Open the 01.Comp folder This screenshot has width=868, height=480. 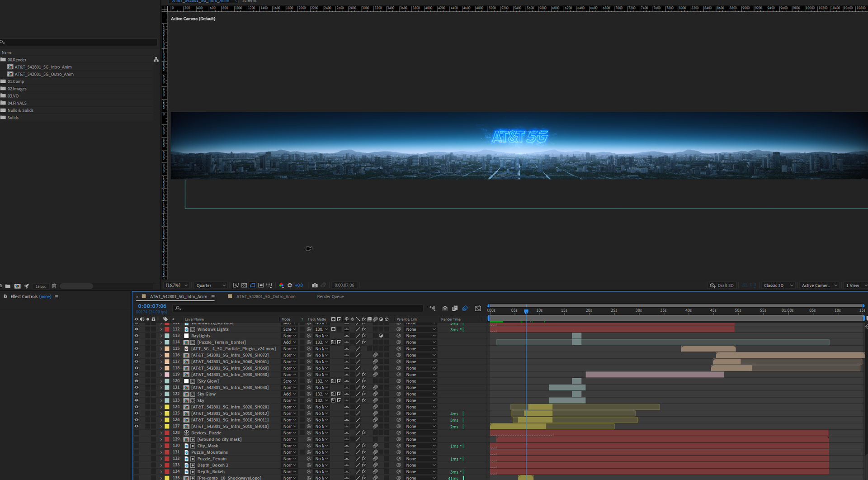[15, 81]
